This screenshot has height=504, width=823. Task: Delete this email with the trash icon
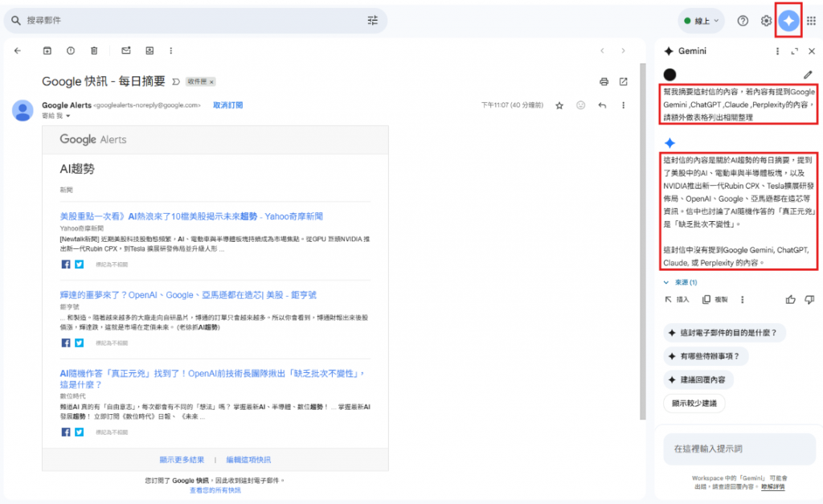[94, 51]
